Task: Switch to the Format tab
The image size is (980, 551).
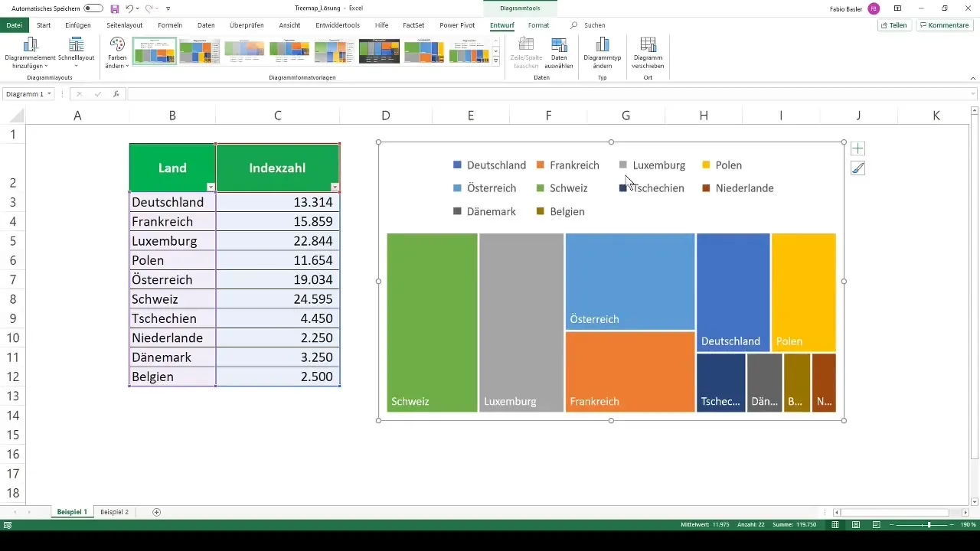Action: click(538, 25)
